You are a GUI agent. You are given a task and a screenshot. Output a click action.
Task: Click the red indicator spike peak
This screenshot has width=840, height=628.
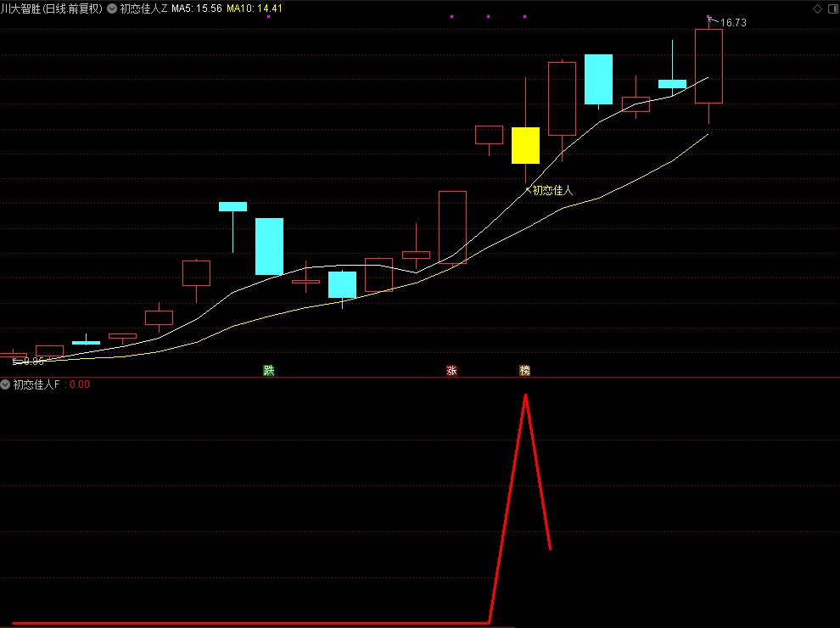pyautogui.click(x=525, y=396)
